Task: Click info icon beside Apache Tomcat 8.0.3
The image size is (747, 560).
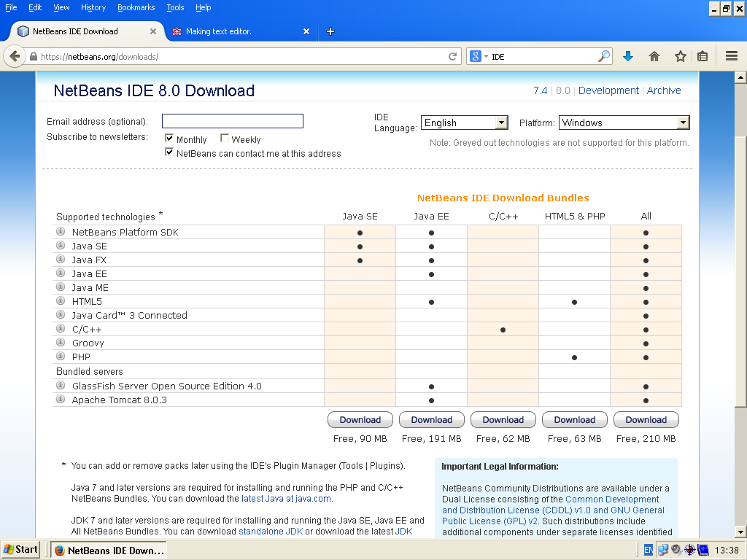Action: 61,400
